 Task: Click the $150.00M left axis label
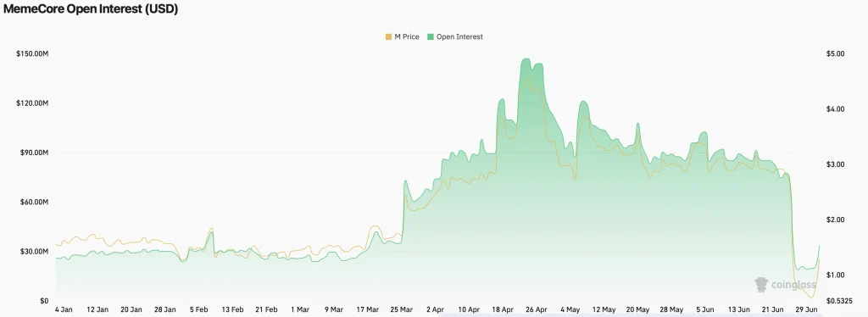pos(33,53)
